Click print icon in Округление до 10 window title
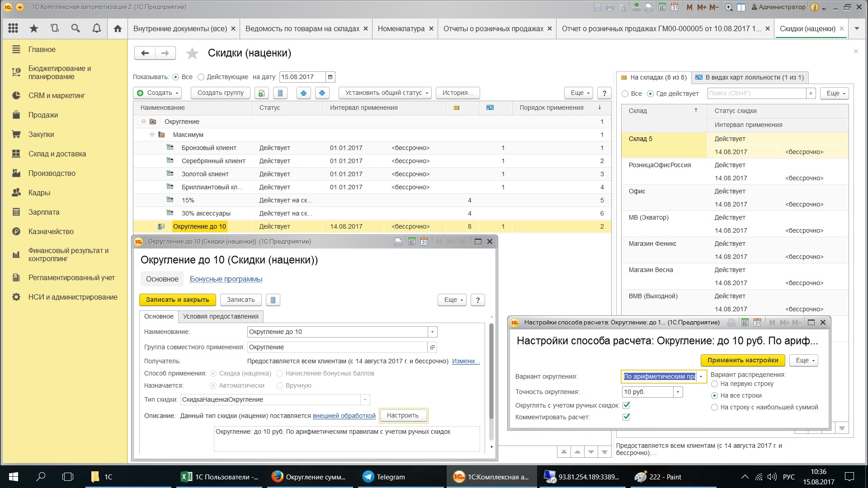 398,241
